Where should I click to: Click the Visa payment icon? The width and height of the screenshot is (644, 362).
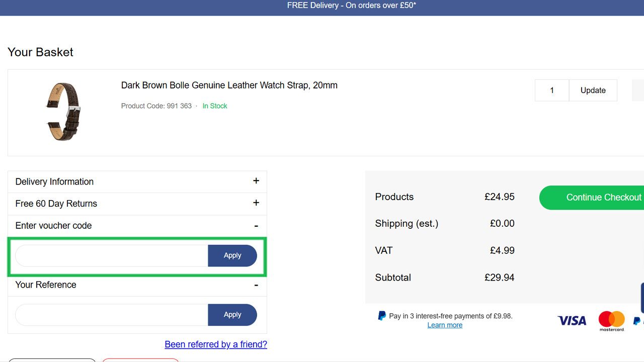[571, 320]
